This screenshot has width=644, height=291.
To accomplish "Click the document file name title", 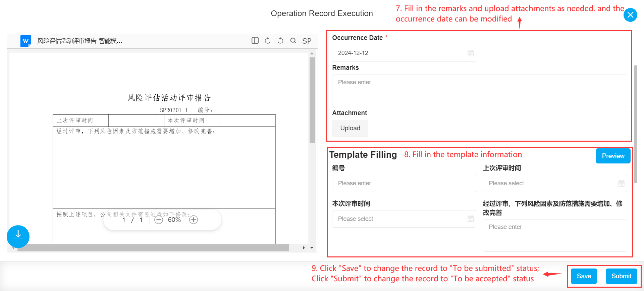I will (80, 41).
